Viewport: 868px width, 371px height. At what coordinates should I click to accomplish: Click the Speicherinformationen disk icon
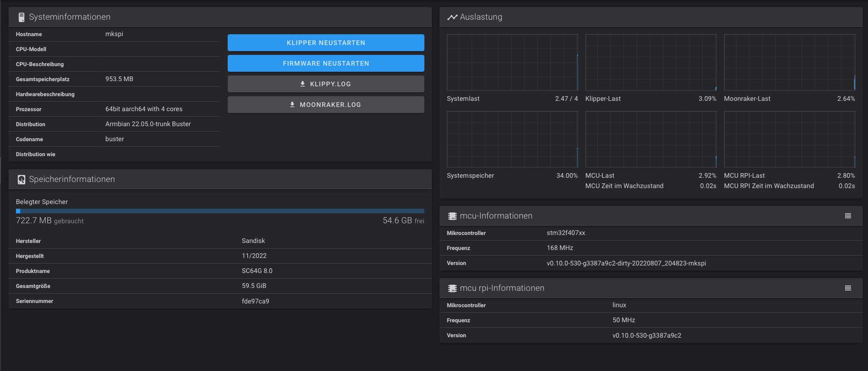point(21,180)
